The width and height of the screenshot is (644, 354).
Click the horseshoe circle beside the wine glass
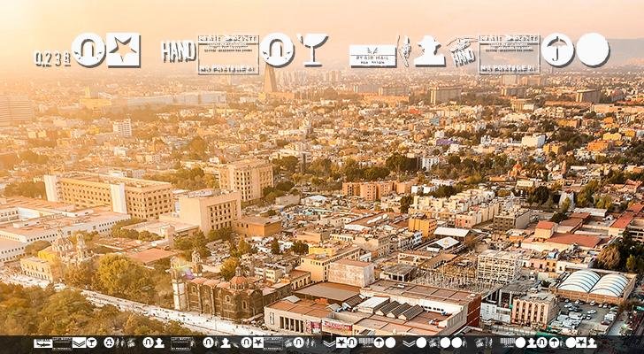pyautogui.click(x=277, y=50)
